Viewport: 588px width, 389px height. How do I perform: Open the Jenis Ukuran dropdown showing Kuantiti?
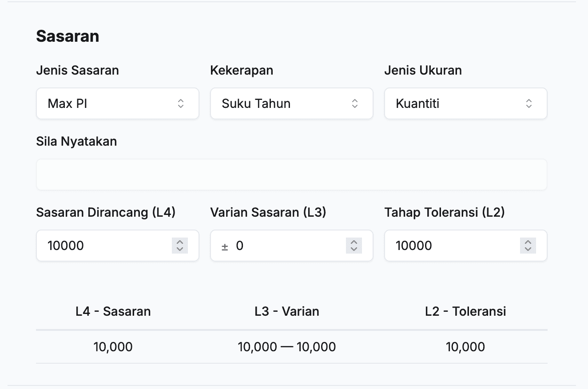click(465, 103)
